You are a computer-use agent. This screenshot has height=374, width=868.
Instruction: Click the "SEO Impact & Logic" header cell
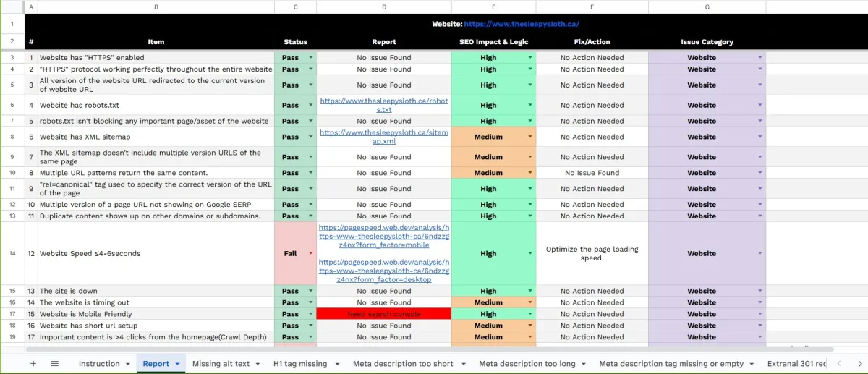pyautogui.click(x=493, y=42)
